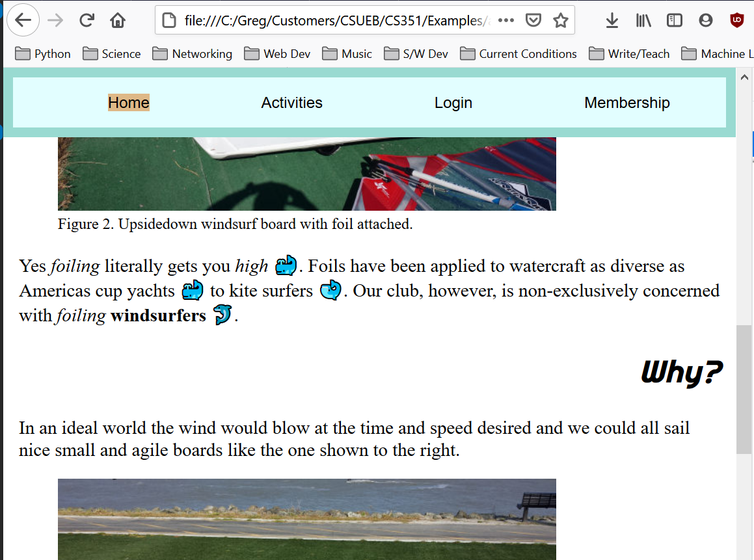
Task: Open the Current Conditions bookmarks folder
Action: tap(518, 54)
